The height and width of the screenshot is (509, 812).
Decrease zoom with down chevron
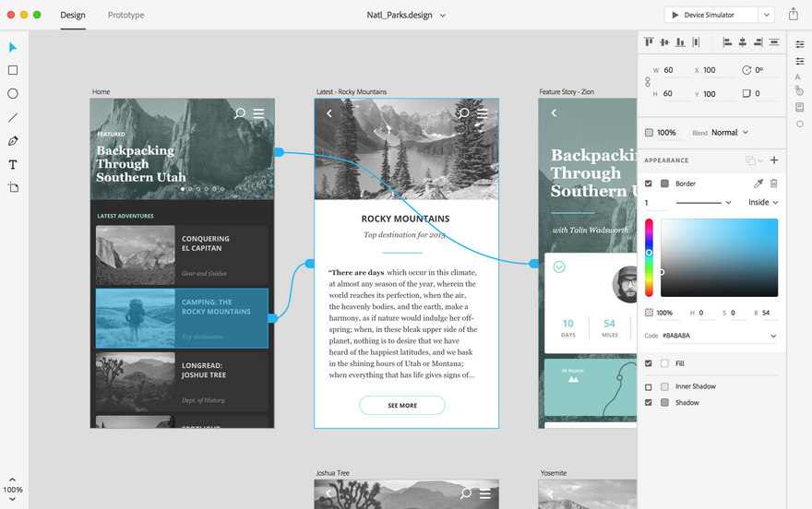coord(12,499)
